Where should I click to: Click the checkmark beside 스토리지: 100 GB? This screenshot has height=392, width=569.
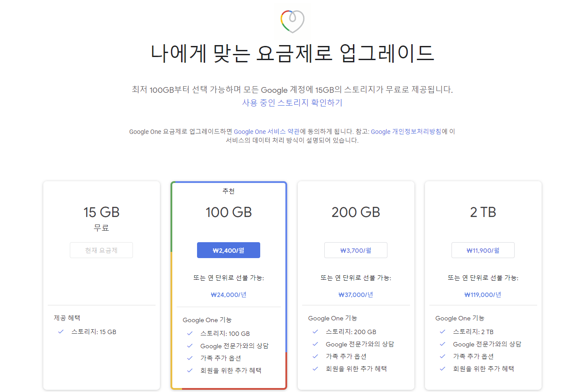click(190, 333)
